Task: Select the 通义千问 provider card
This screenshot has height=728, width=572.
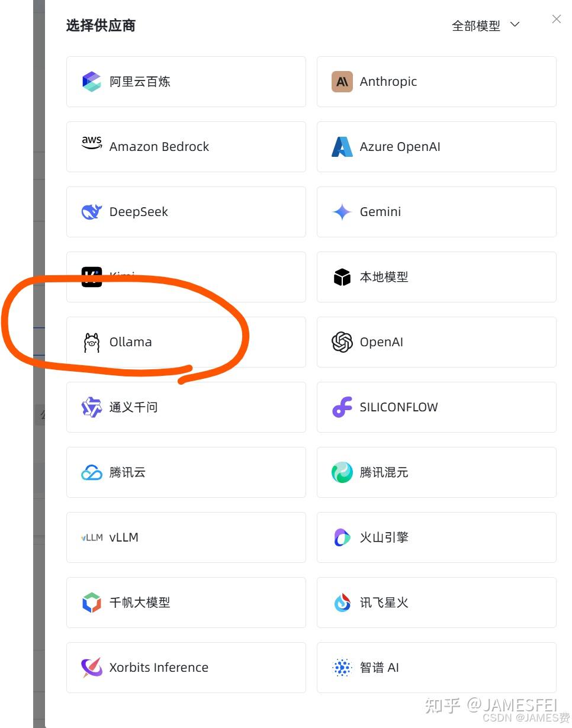Action: point(186,407)
